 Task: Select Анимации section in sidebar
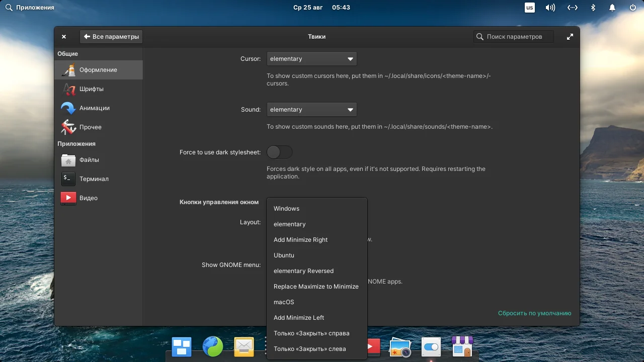click(94, 108)
